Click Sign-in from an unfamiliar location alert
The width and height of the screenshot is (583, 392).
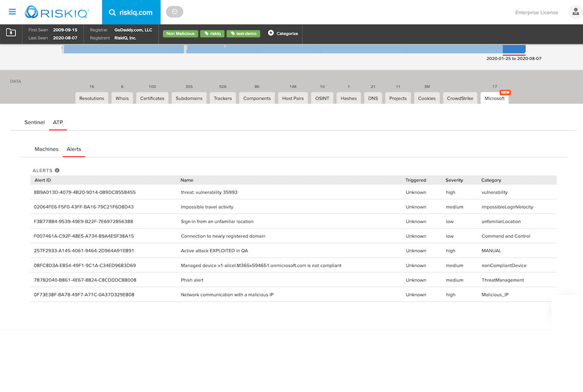point(217,221)
